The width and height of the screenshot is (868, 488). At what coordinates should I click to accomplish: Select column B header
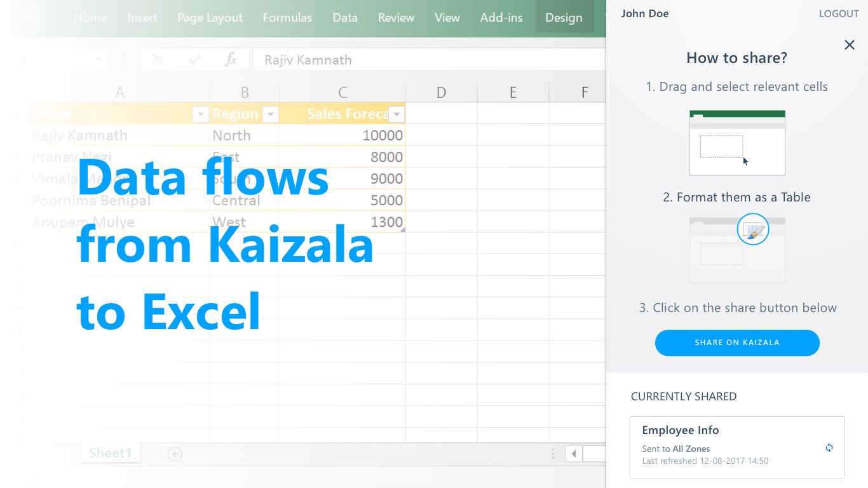245,93
